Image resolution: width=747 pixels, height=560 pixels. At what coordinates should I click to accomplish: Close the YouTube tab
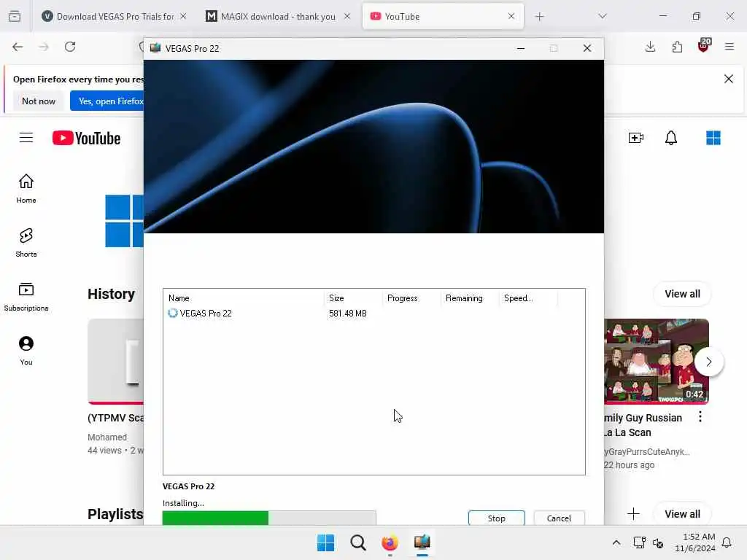click(511, 16)
